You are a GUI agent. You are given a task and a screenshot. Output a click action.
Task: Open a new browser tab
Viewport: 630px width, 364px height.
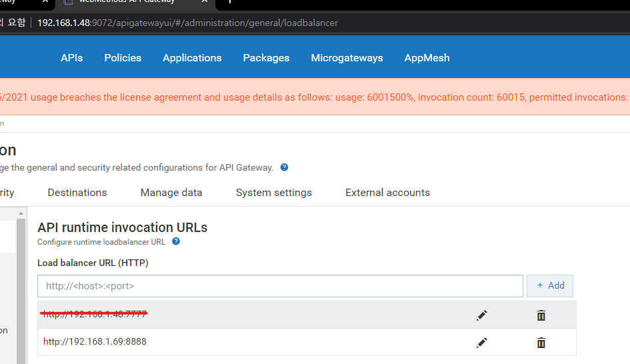point(229,2)
